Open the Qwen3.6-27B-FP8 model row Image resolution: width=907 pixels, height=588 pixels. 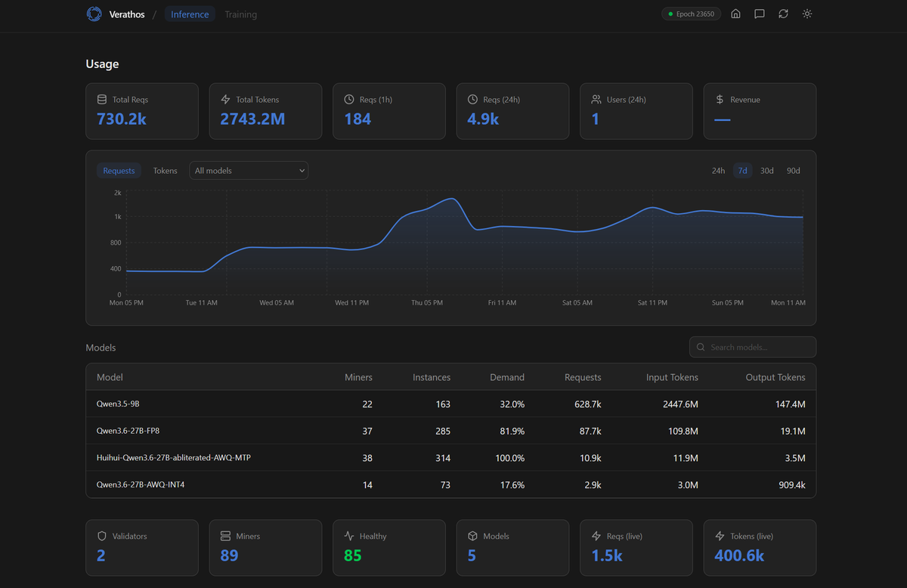[451, 431]
